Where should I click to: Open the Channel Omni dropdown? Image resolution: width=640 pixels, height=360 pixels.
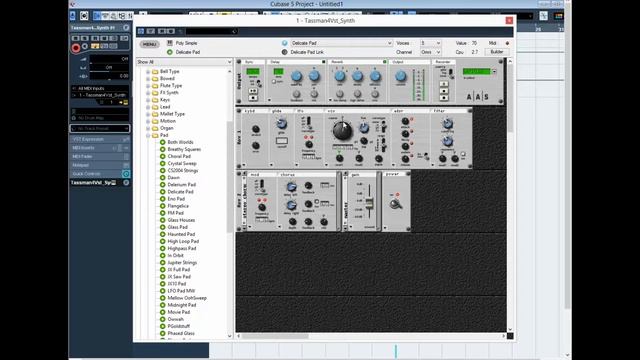tap(431, 52)
